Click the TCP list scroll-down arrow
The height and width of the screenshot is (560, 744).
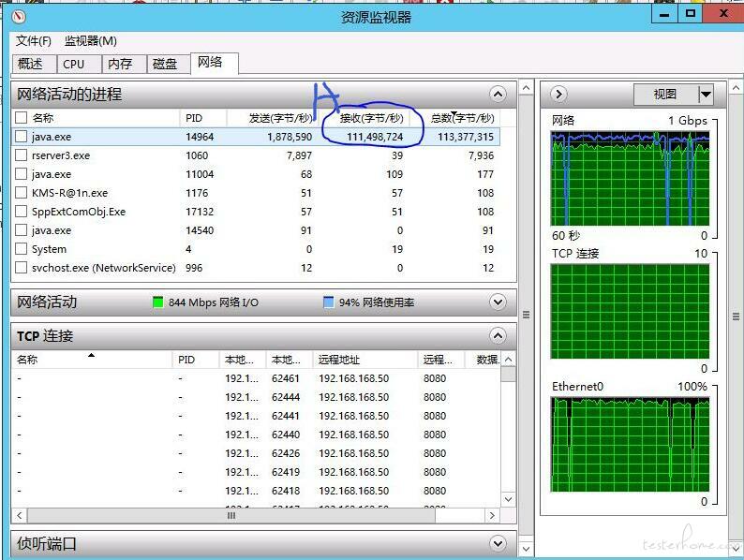coord(508,499)
